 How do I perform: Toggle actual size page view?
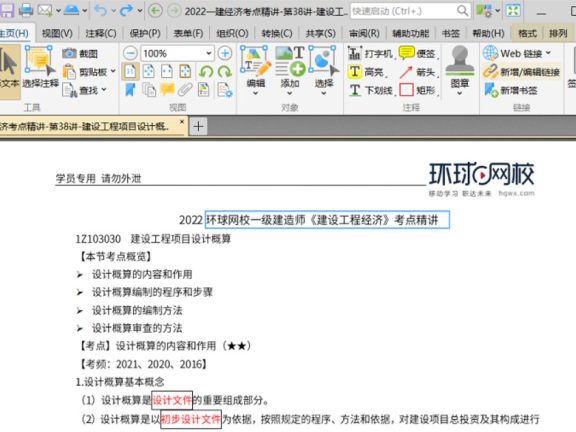point(130,71)
